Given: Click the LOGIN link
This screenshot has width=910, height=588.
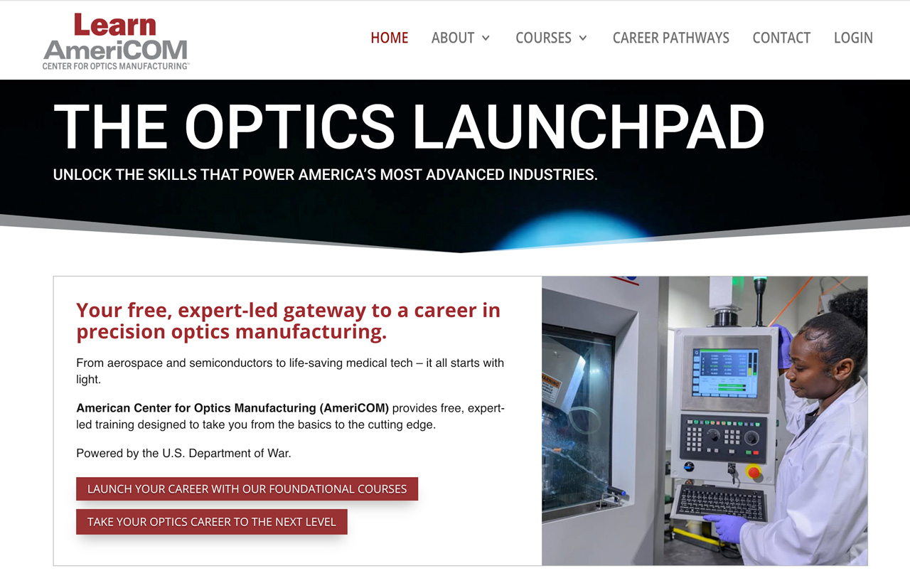Looking at the screenshot, I should (853, 38).
